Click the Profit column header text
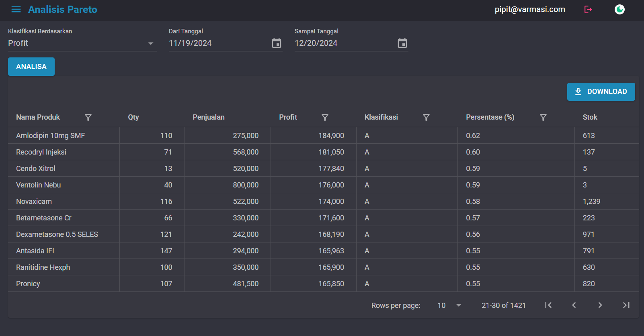Screen dimensions: 644x336 [288, 117]
